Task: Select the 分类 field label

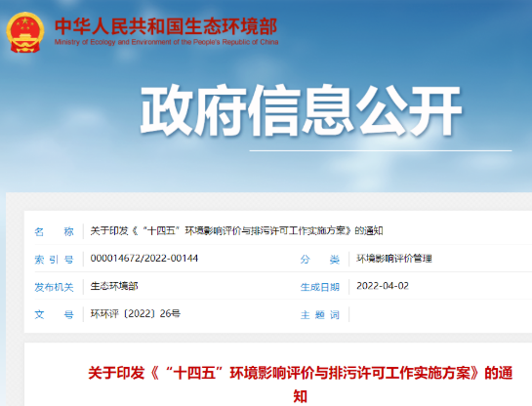Action: point(320,260)
